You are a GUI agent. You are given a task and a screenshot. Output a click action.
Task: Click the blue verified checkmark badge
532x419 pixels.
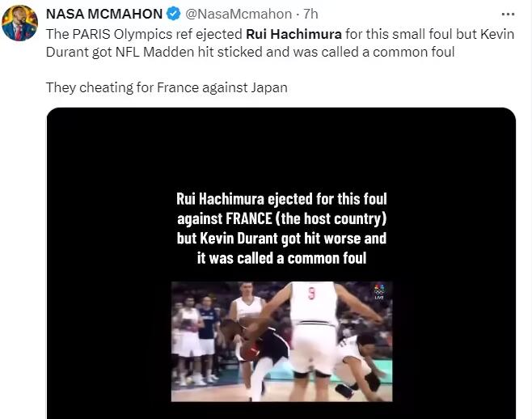coord(174,14)
